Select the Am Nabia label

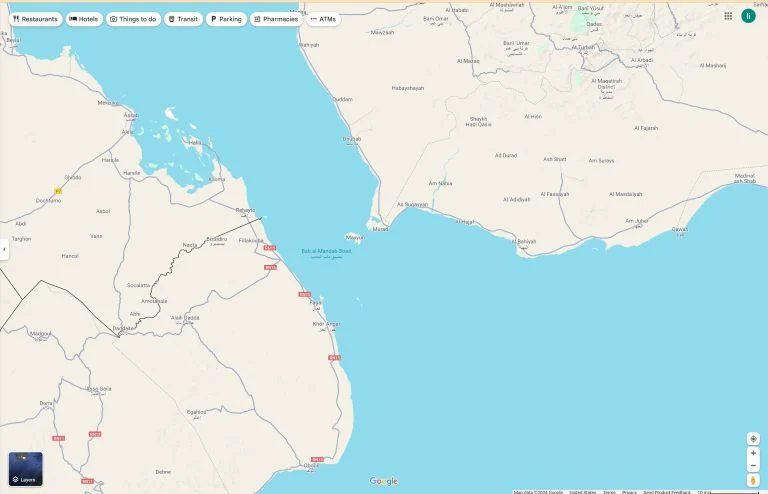[x=440, y=183]
